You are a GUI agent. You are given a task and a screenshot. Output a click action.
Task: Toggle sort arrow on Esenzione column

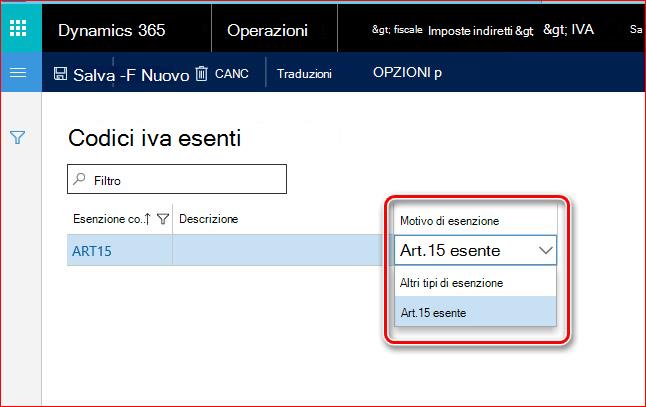tap(147, 219)
